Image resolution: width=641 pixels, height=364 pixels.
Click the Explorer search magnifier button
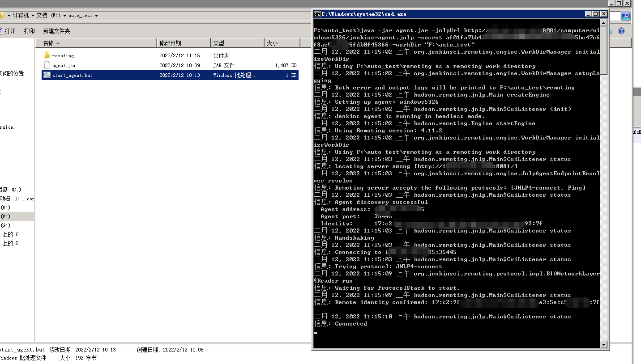pos(626,16)
